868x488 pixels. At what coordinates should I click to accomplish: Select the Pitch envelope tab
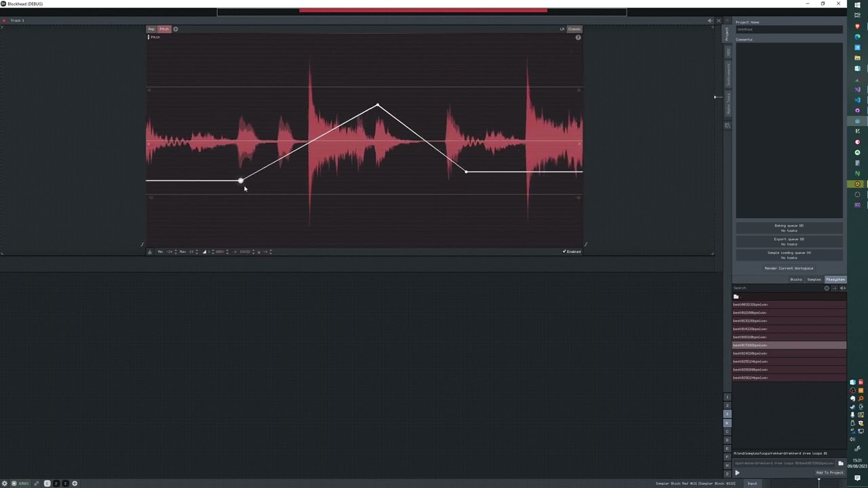[x=163, y=29]
